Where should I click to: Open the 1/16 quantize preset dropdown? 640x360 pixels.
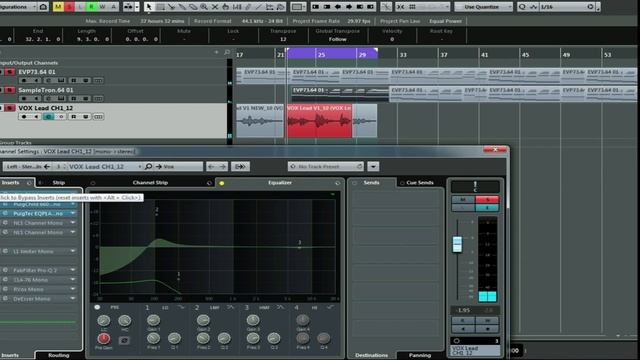568,7
